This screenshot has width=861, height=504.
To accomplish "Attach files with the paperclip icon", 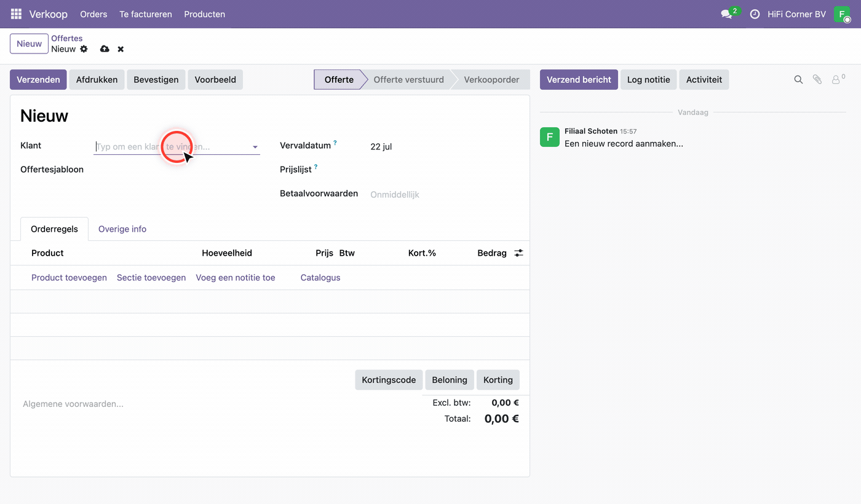I will 817,79.
